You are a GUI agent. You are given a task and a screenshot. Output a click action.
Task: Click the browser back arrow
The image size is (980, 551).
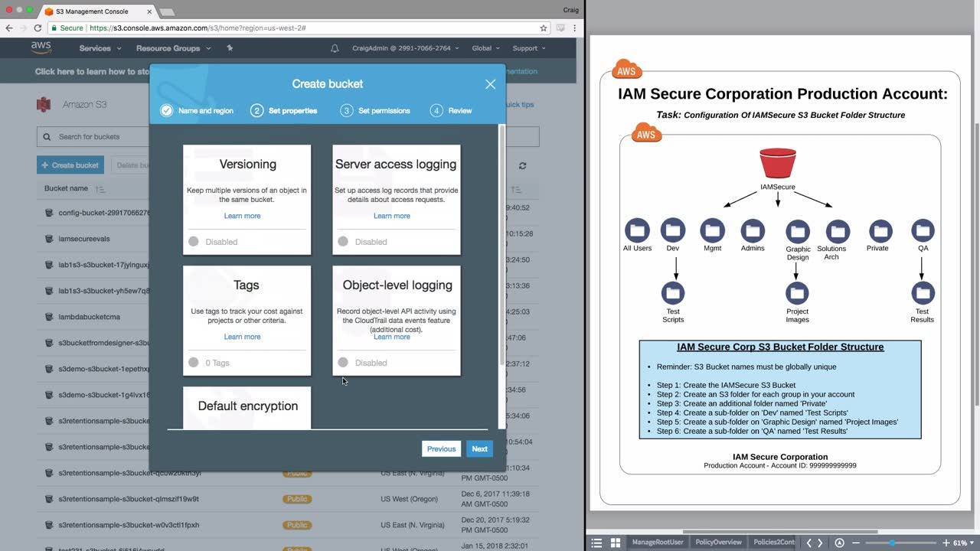click(x=8, y=28)
